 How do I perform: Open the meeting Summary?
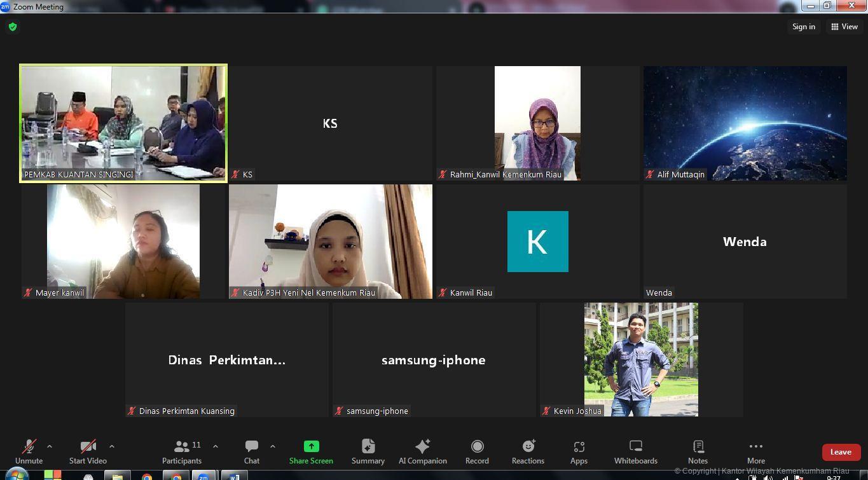[368, 452]
